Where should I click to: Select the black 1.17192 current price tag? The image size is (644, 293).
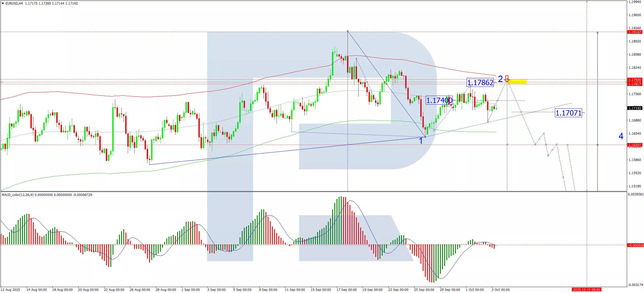635,108
